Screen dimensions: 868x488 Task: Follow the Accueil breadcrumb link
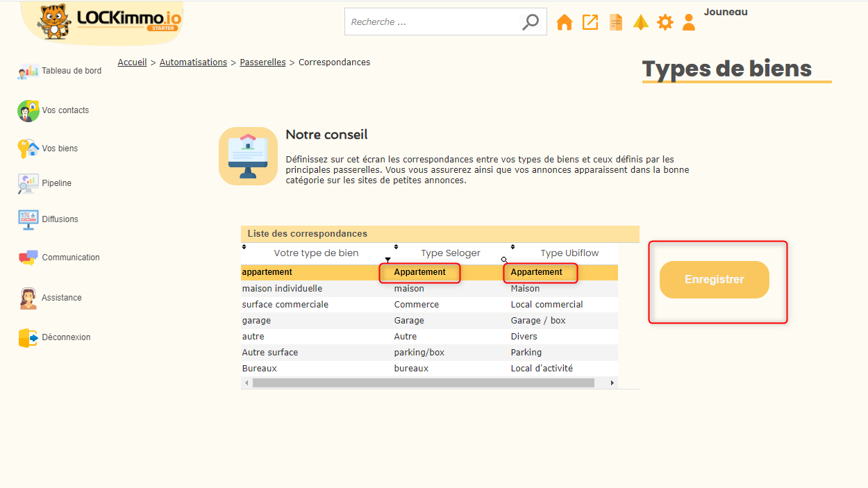click(132, 62)
